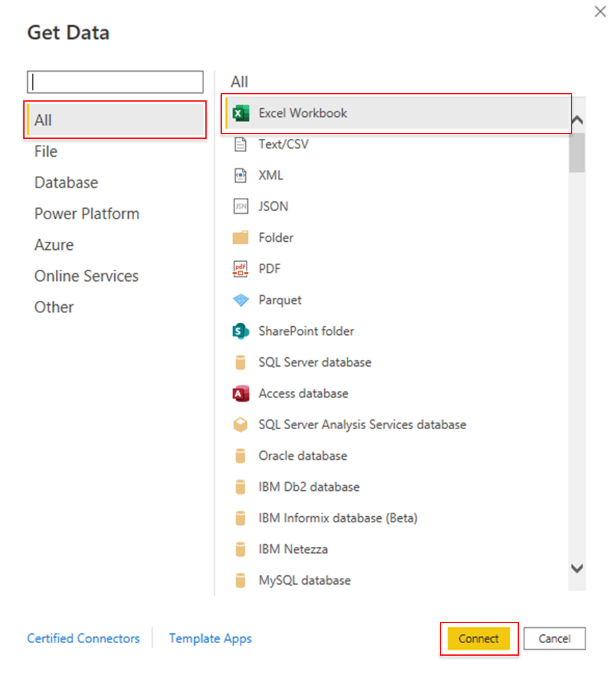Show Azure data sources
616x677 pixels.
tap(54, 244)
